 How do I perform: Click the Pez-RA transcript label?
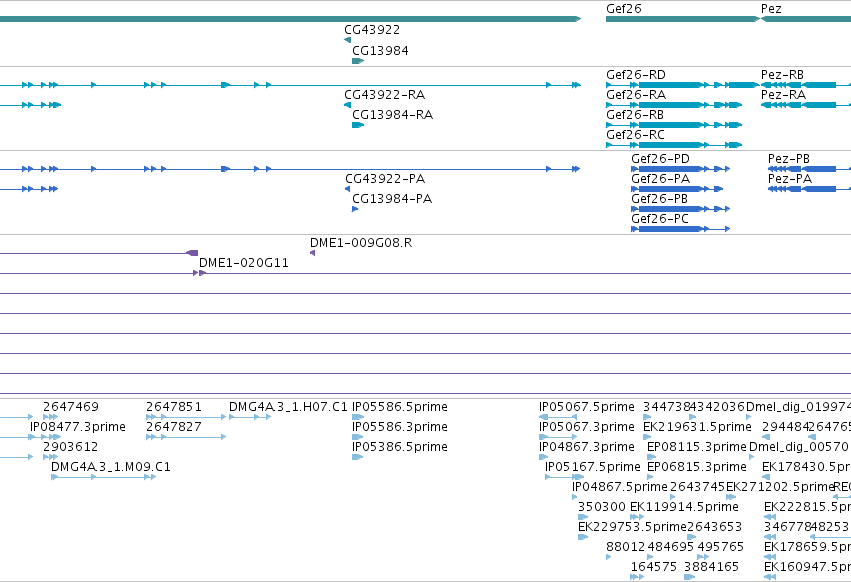(x=783, y=95)
